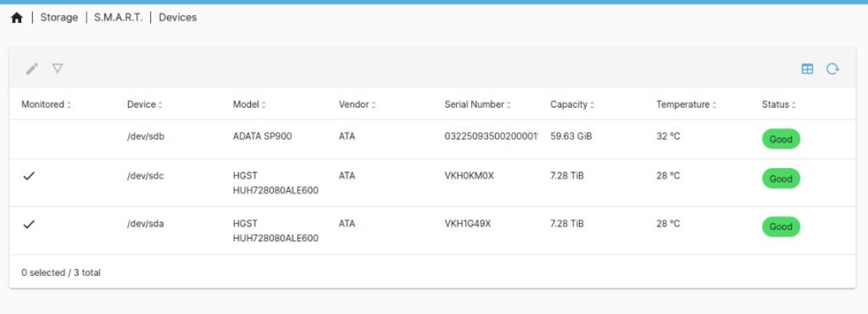868x314 pixels.
Task: Open the Devices breadcrumb
Action: click(178, 17)
